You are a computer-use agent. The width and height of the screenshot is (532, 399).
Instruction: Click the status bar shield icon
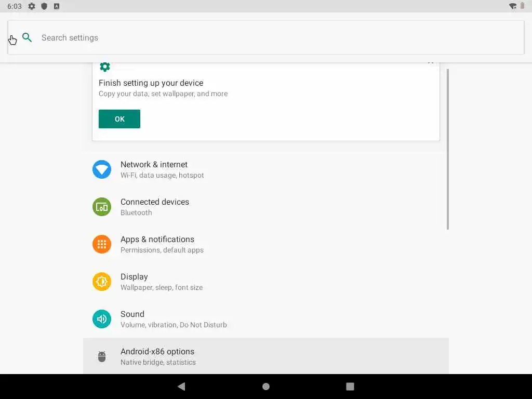[44, 6]
